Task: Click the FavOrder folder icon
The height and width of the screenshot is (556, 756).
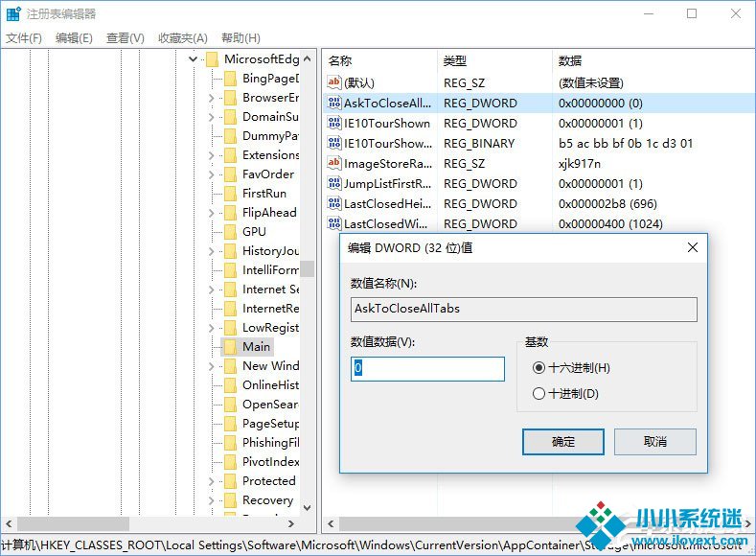Action: pos(231,174)
